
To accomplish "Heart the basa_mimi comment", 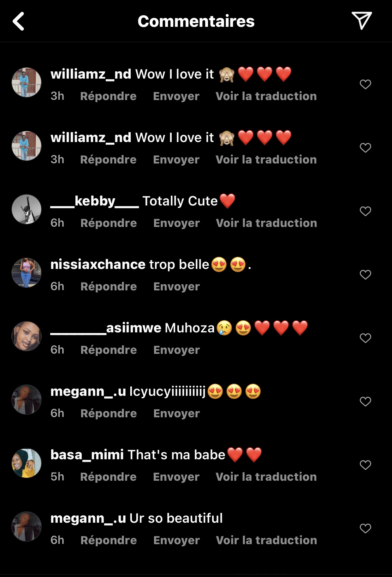I will click(x=365, y=465).
